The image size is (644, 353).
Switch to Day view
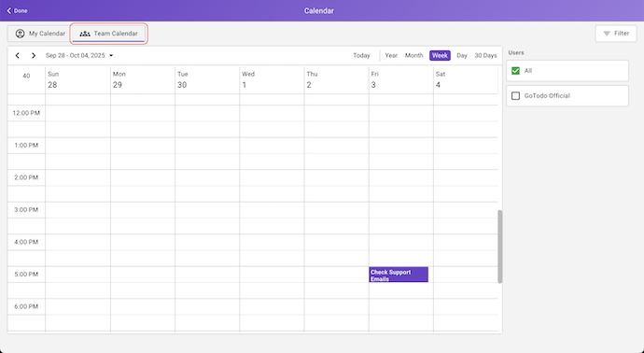pos(462,55)
